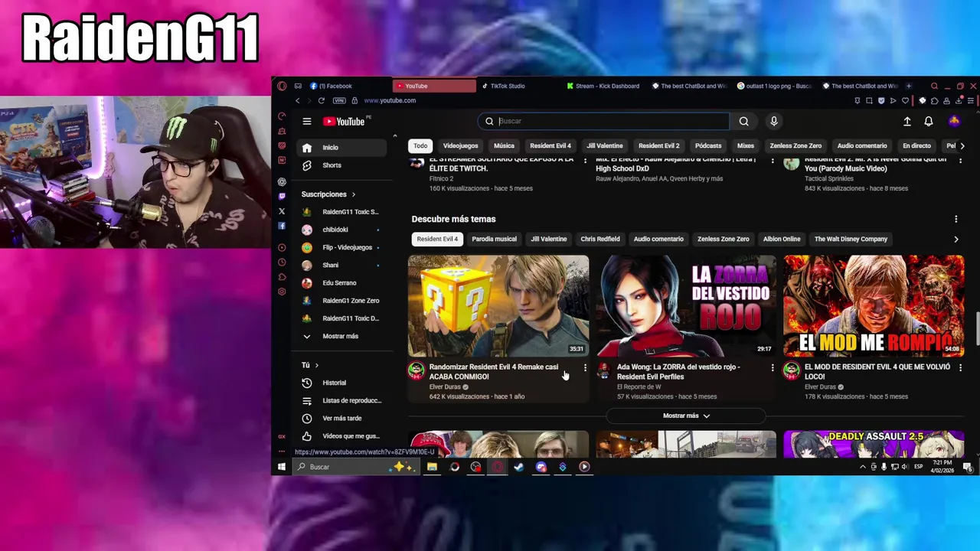Go to Inicio in the YouTube sidebar

point(341,147)
